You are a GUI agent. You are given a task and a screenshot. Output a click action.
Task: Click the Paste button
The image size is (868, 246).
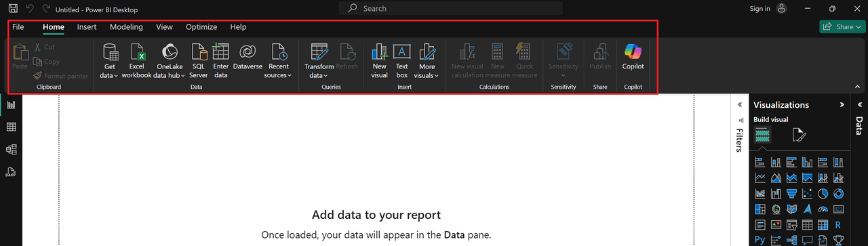pos(20,56)
